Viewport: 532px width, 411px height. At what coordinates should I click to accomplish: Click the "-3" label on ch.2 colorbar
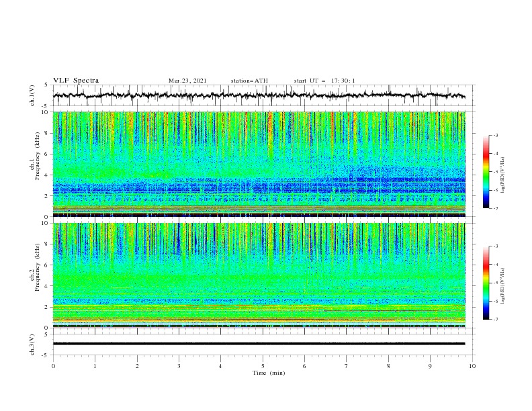click(x=496, y=246)
